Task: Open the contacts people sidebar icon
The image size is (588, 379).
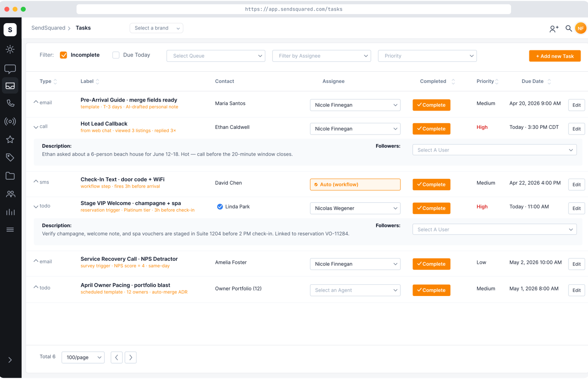Action: click(10, 194)
